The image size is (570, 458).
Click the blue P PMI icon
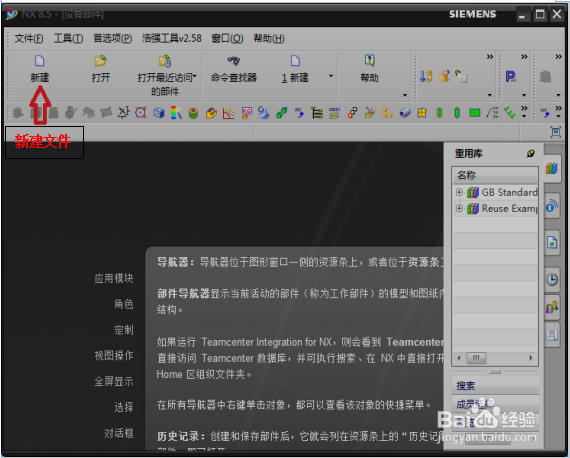(x=510, y=76)
